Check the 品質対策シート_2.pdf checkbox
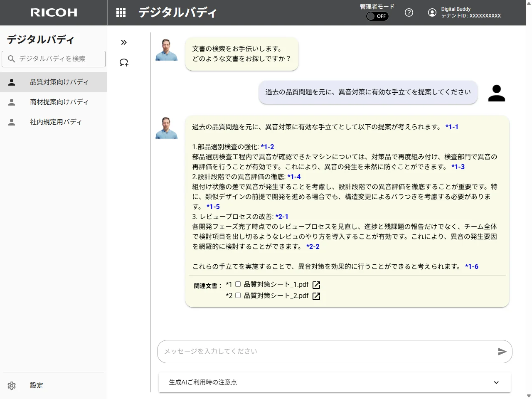 tap(238, 296)
